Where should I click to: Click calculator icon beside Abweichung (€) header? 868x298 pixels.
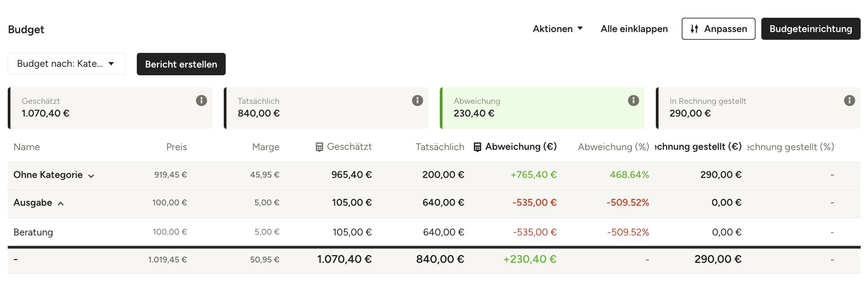pos(478,147)
